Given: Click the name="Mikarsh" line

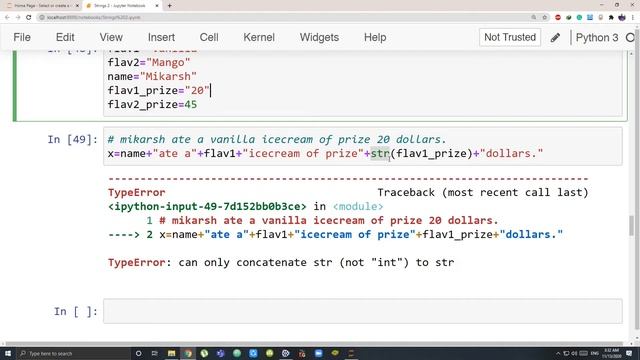Looking at the screenshot, I should point(152,76).
